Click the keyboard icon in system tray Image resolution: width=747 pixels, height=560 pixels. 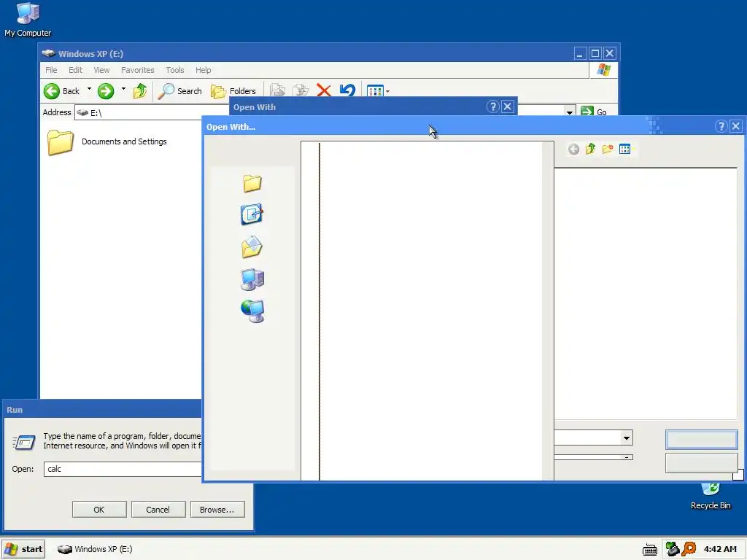pos(649,550)
